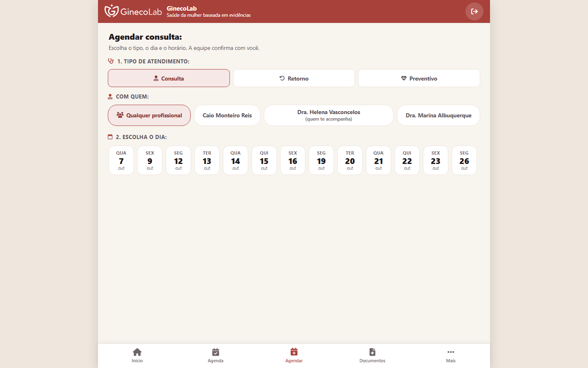Pick Friday 16 out
The image size is (588, 368).
(293, 160)
